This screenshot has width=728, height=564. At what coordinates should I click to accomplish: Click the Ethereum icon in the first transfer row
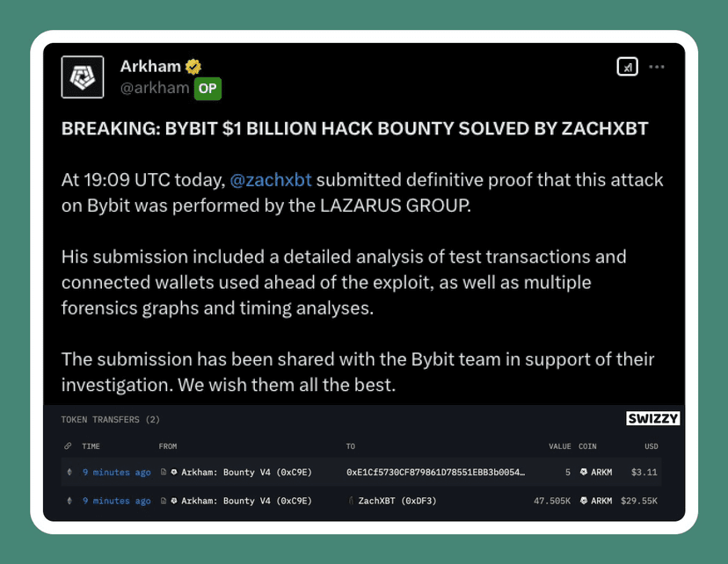point(69,473)
